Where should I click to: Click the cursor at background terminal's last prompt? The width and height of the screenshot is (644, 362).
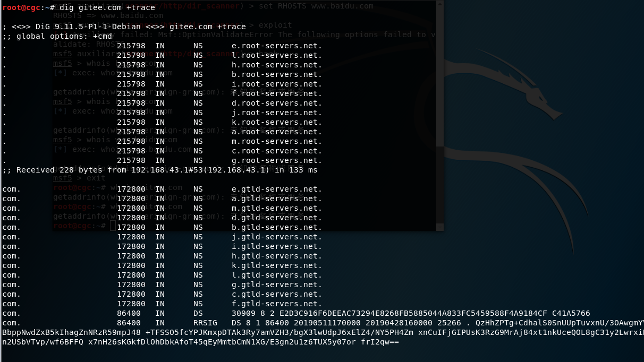point(113,226)
